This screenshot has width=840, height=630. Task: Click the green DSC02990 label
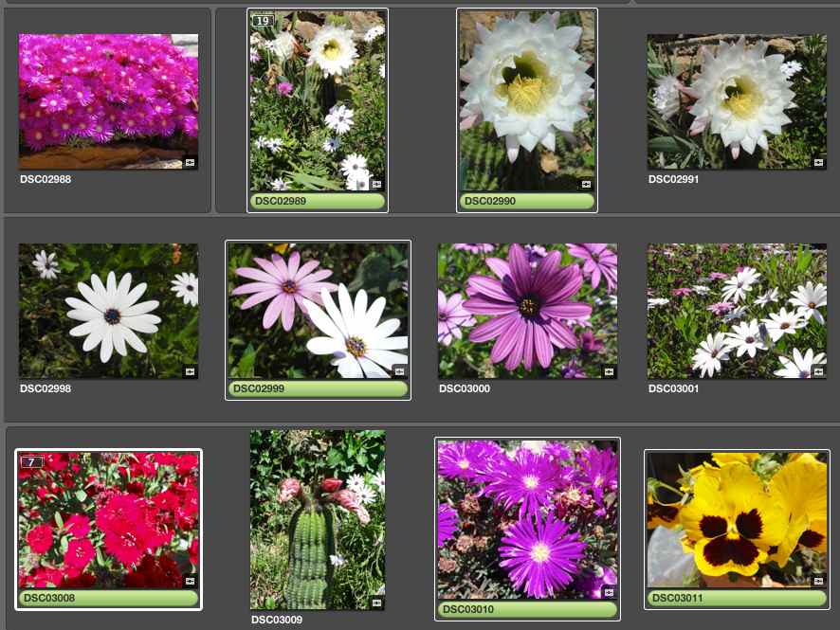526,201
